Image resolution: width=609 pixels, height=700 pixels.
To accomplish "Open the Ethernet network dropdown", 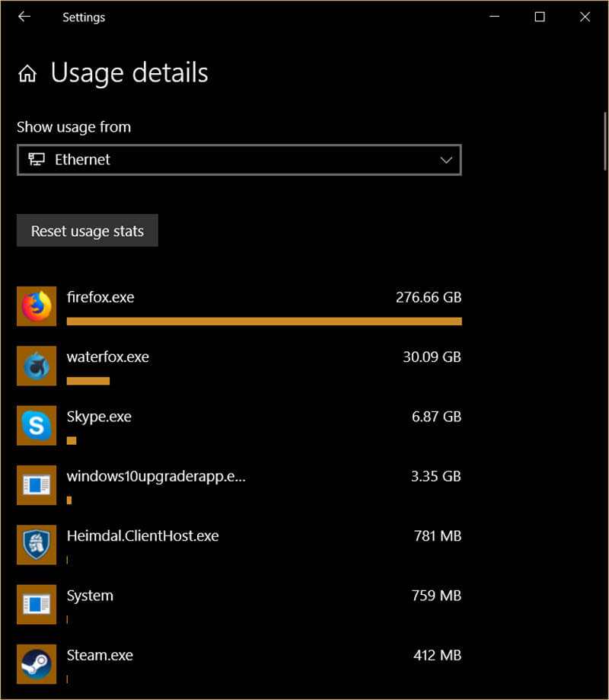I will click(x=239, y=160).
